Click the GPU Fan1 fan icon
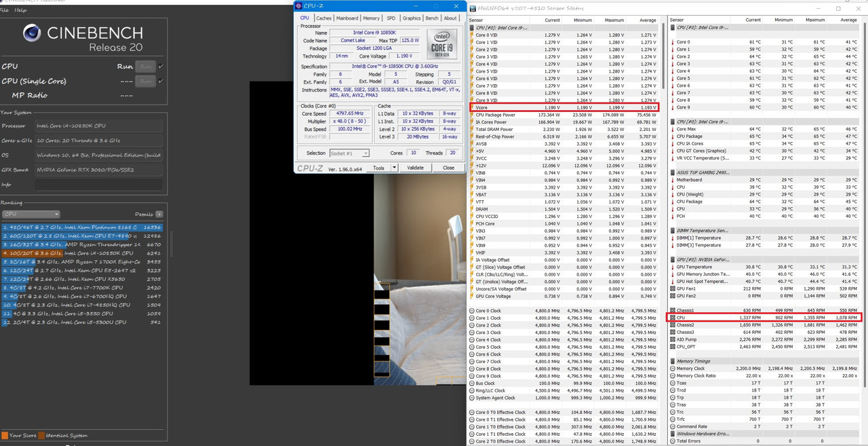Viewport: 868px width, 446px height. pos(672,289)
